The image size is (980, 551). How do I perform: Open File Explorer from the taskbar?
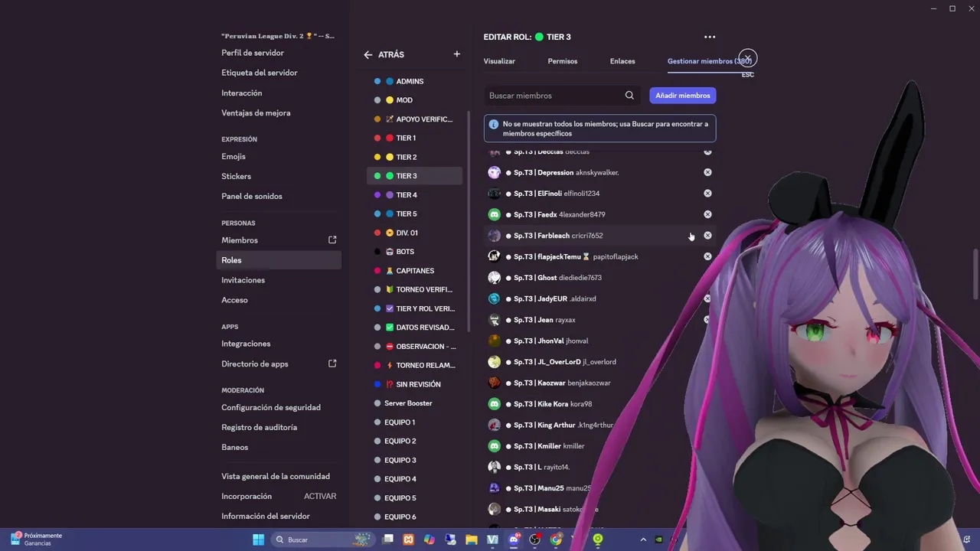[x=472, y=540]
